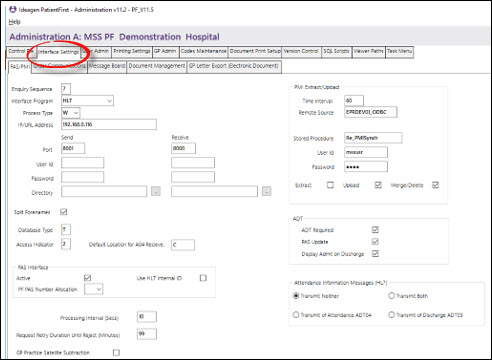Open the Codes Maintenance tab
The image size is (492, 360).
click(x=203, y=52)
